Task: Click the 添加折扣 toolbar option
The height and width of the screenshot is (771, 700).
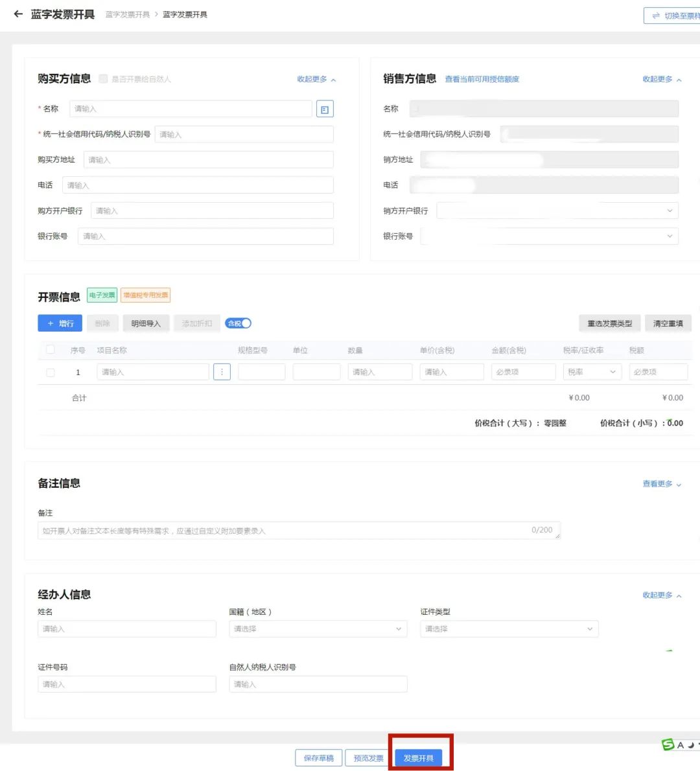Action: point(196,323)
